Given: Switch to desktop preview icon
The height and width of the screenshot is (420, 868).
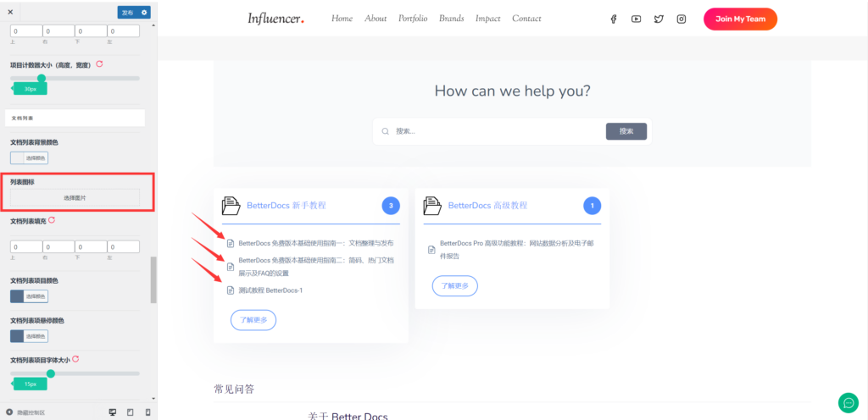Looking at the screenshot, I should [113, 412].
